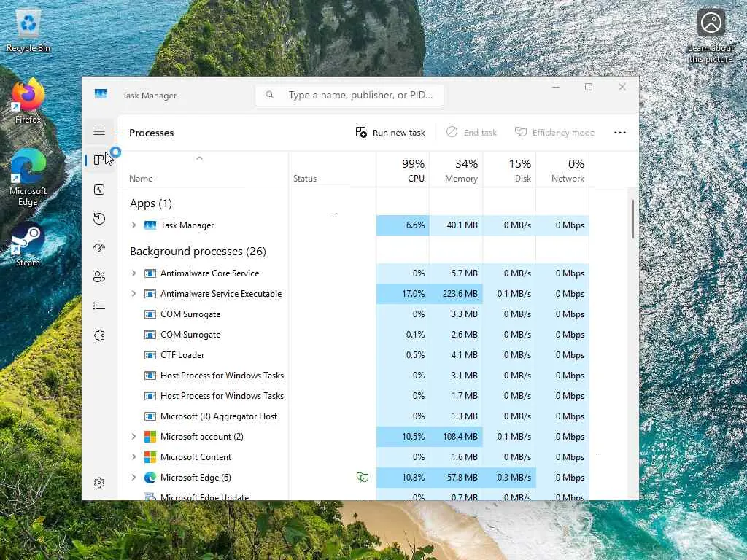Select the Processes sidebar icon
Screen dimensions: 747x560
click(99, 160)
